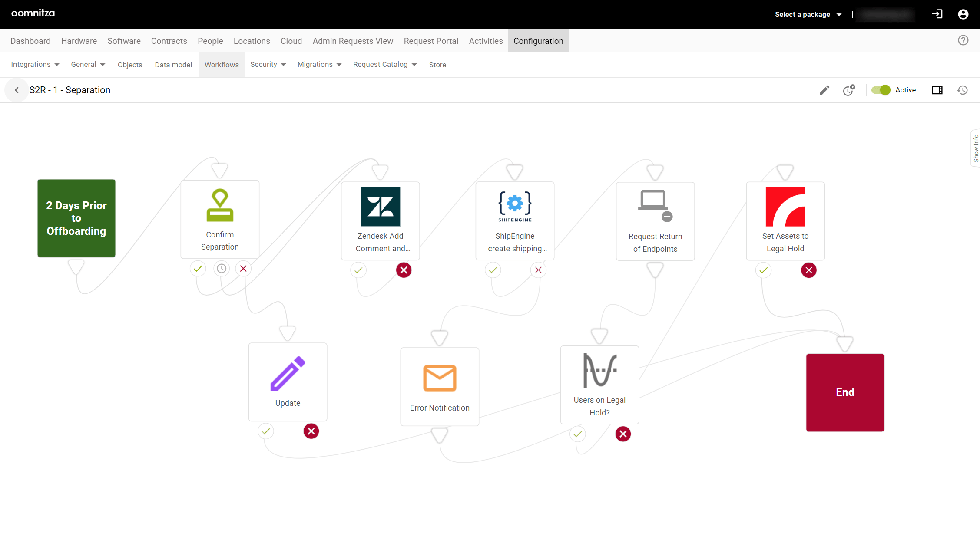Image resolution: width=980 pixels, height=556 pixels.
Task: Open the Dashboard tab
Action: pyautogui.click(x=30, y=41)
